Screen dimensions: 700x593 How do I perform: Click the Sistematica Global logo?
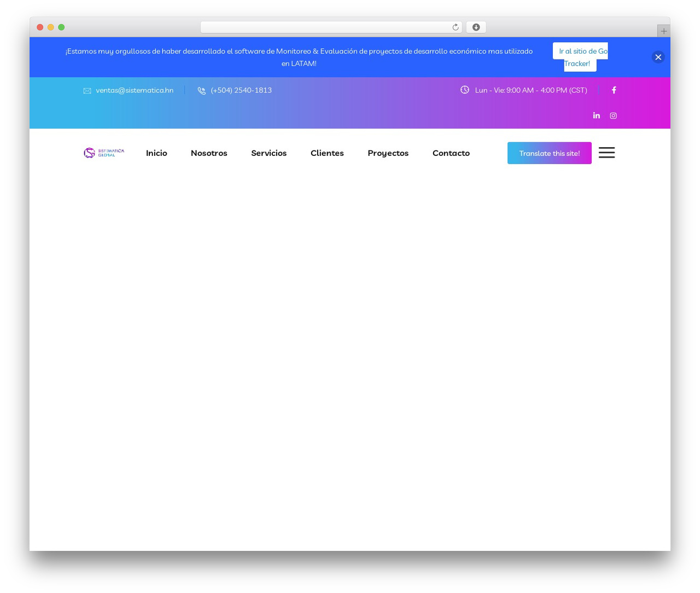pos(104,153)
